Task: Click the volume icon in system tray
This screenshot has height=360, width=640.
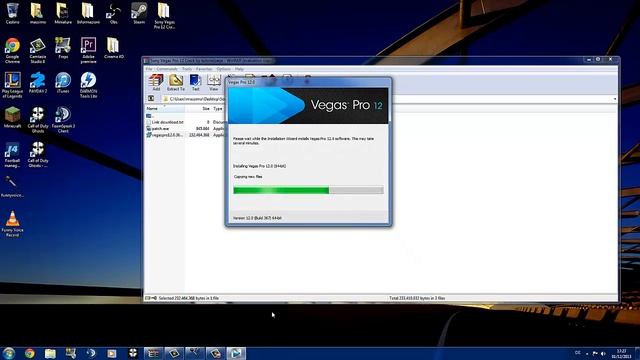Action: click(x=603, y=353)
